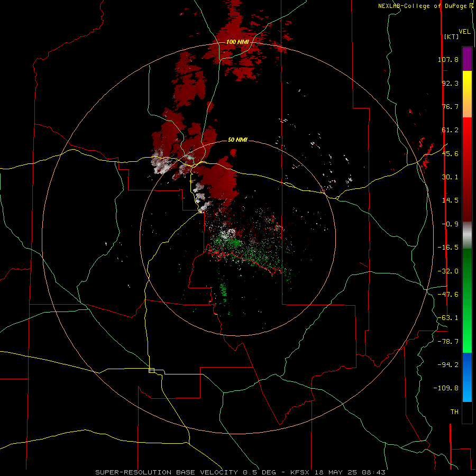Click the 50 NMI range ring label
This screenshot has height=476, width=476.
coord(237,140)
